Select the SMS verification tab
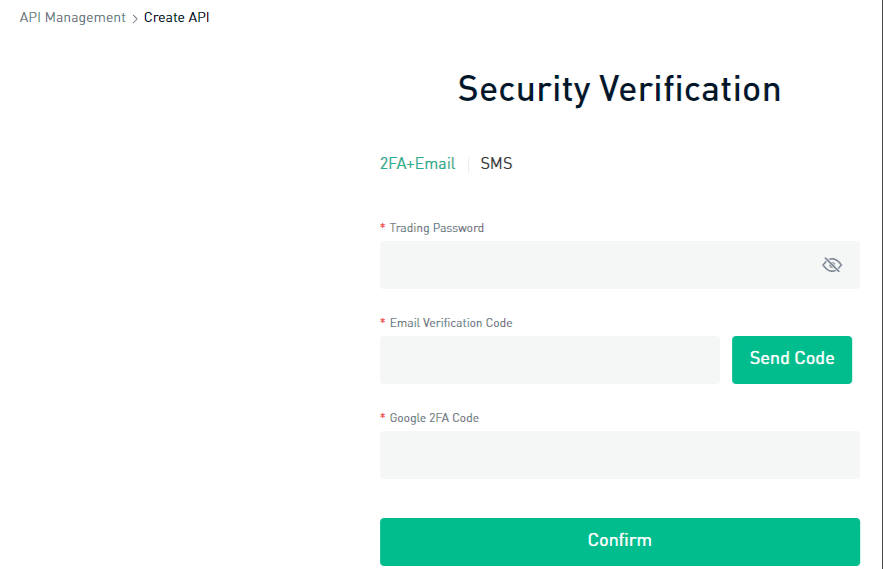The width and height of the screenshot is (883, 569). click(496, 164)
